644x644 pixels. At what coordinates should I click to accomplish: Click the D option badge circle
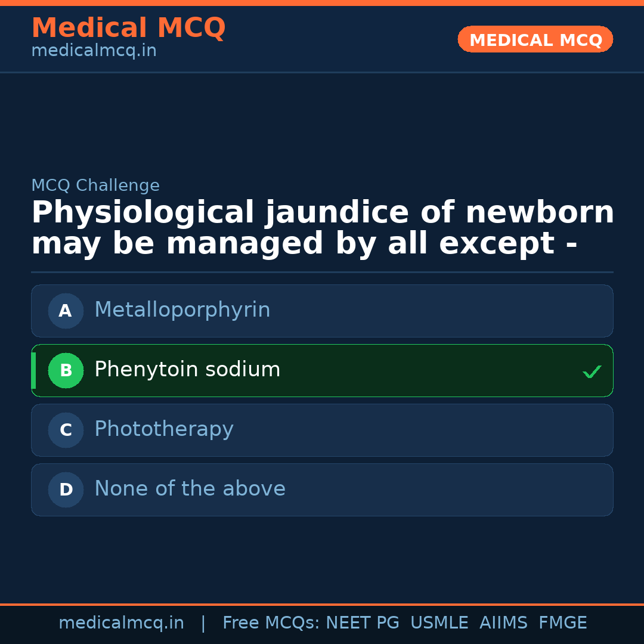click(66, 490)
